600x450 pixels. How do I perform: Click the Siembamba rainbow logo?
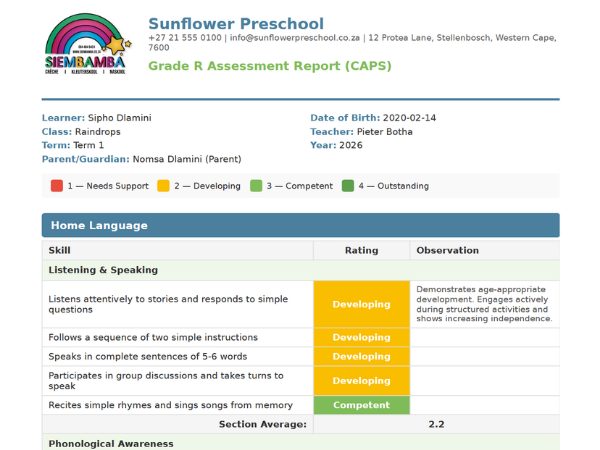tap(88, 44)
